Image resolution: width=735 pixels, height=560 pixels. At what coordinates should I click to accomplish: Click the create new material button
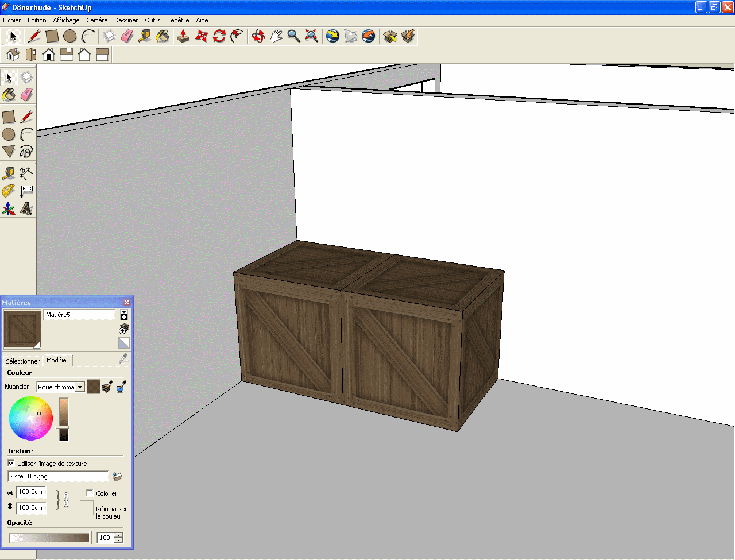pyautogui.click(x=124, y=329)
